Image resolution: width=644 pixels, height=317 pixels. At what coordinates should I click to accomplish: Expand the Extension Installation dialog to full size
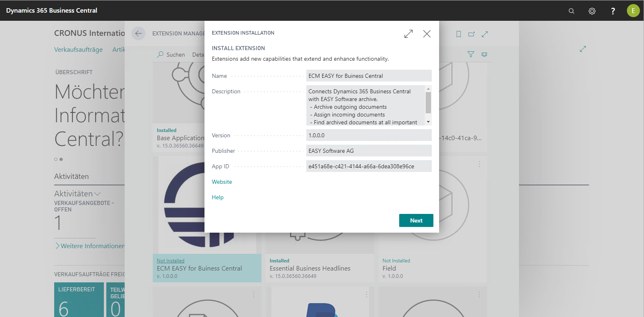408,34
